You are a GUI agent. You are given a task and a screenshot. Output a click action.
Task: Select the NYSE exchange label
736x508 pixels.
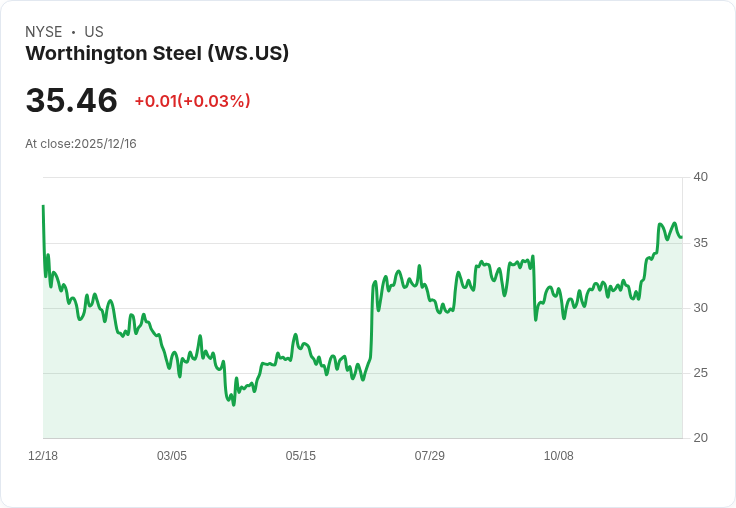click(x=44, y=32)
